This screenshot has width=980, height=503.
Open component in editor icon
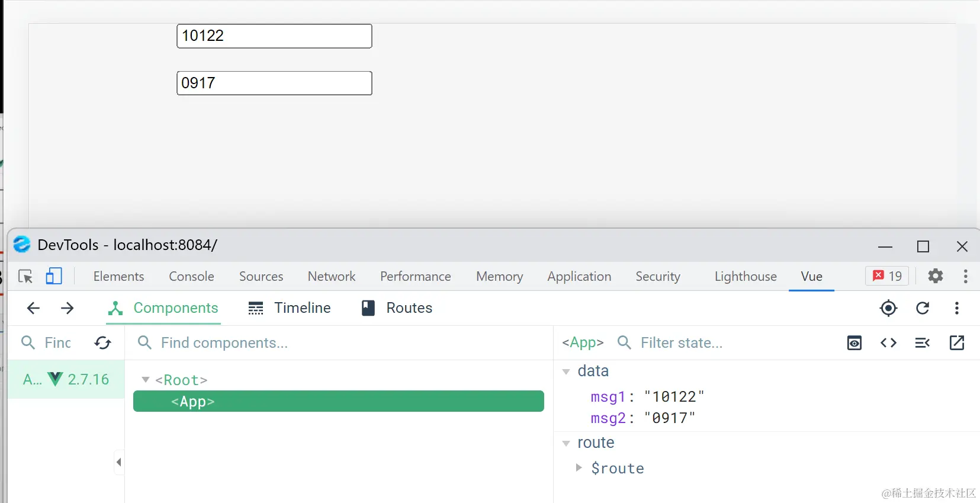click(x=957, y=343)
